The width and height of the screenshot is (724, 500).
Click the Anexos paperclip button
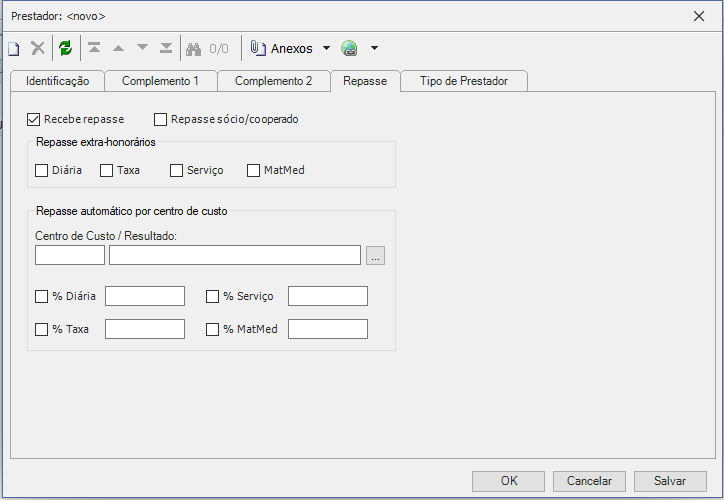(x=282, y=48)
